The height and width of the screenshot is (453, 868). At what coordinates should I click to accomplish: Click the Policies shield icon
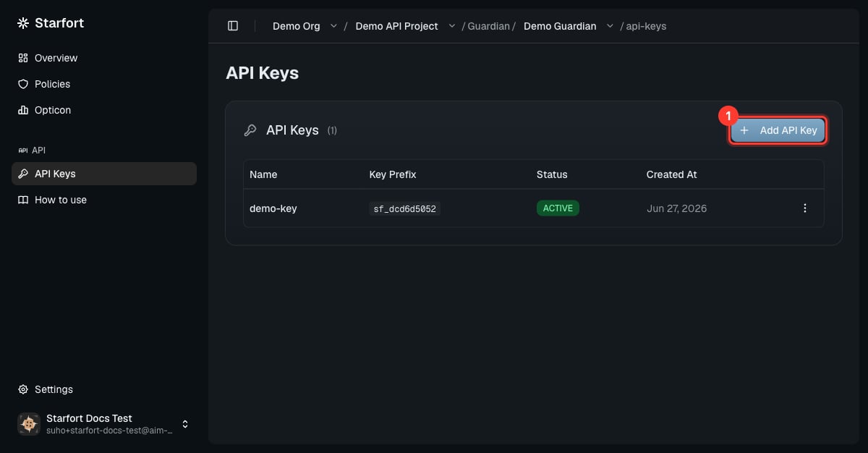(x=23, y=84)
